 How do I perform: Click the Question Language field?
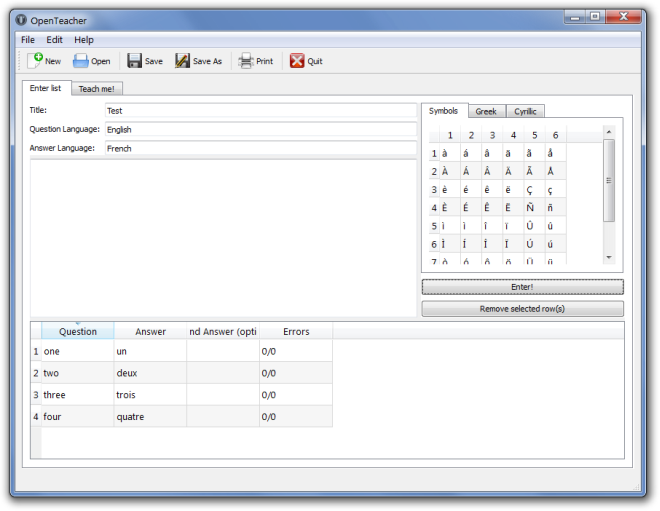pyautogui.click(x=261, y=130)
